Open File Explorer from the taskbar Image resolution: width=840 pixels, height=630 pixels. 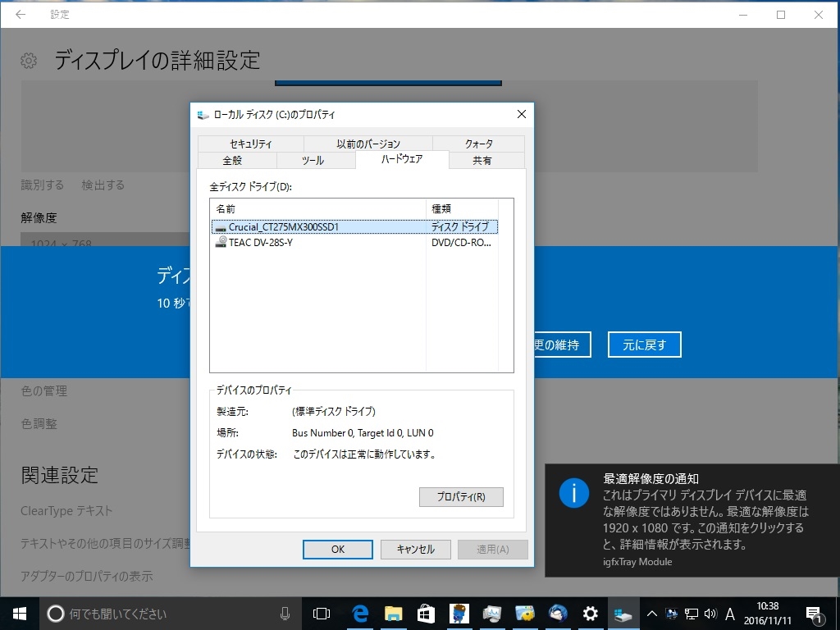[x=393, y=614]
